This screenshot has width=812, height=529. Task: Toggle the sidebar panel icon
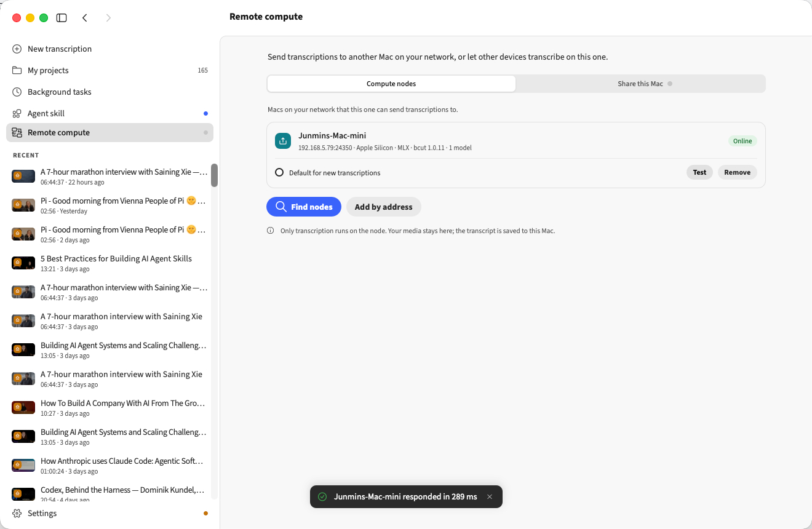[x=62, y=18]
